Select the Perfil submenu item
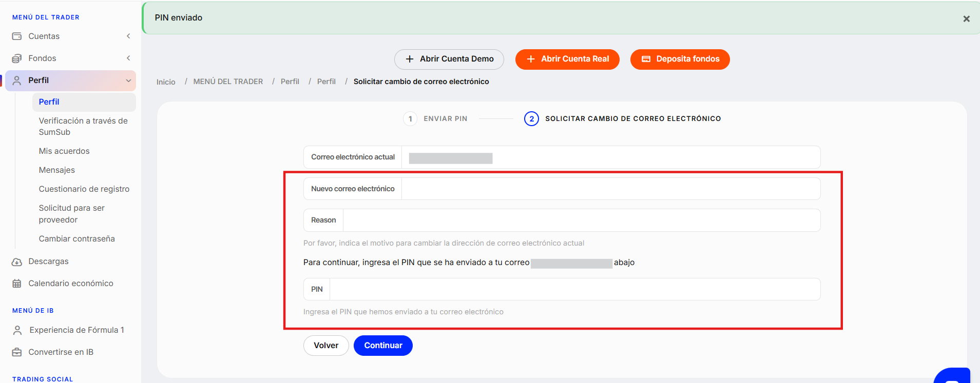Screen dimensions: 980x383 coord(84,102)
